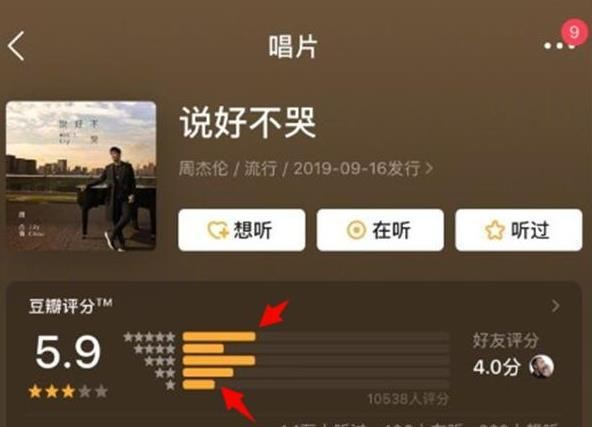Tap the 10538人评分 count
The height and width of the screenshot is (427, 592).
pyautogui.click(x=408, y=399)
